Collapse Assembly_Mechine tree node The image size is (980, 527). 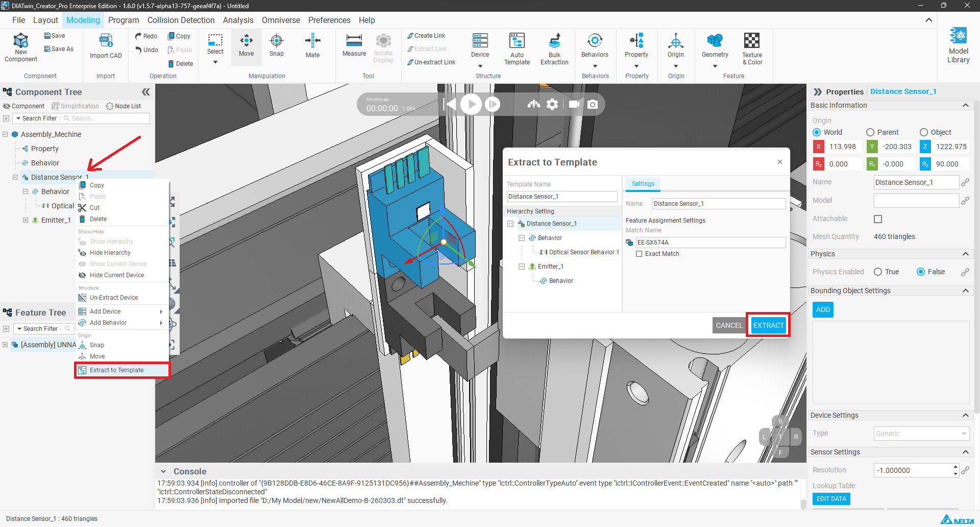tap(5, 134)
